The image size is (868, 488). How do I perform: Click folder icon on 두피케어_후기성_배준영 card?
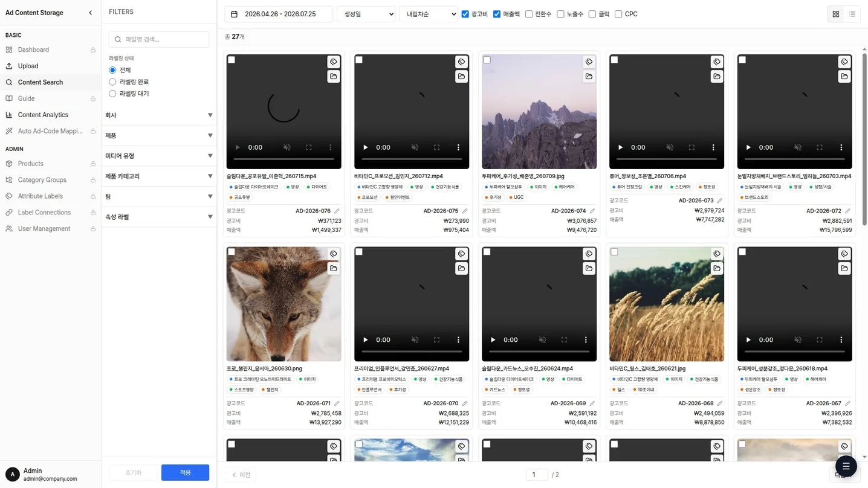click(x=589, y=76)
